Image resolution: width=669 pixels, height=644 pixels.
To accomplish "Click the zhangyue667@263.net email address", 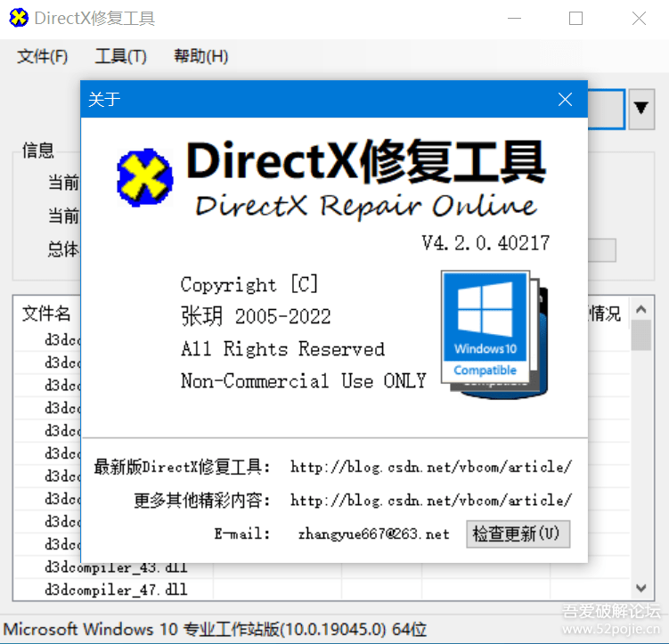I will point(374,534).
